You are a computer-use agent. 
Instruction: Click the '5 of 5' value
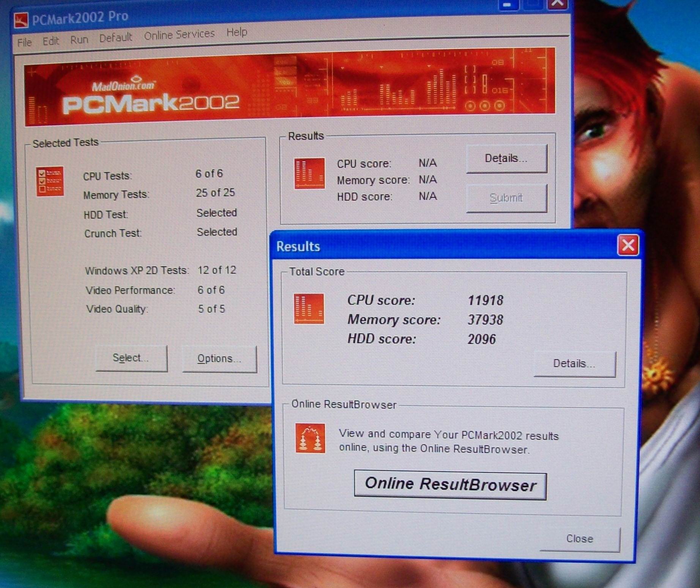(x=211, y=309)
